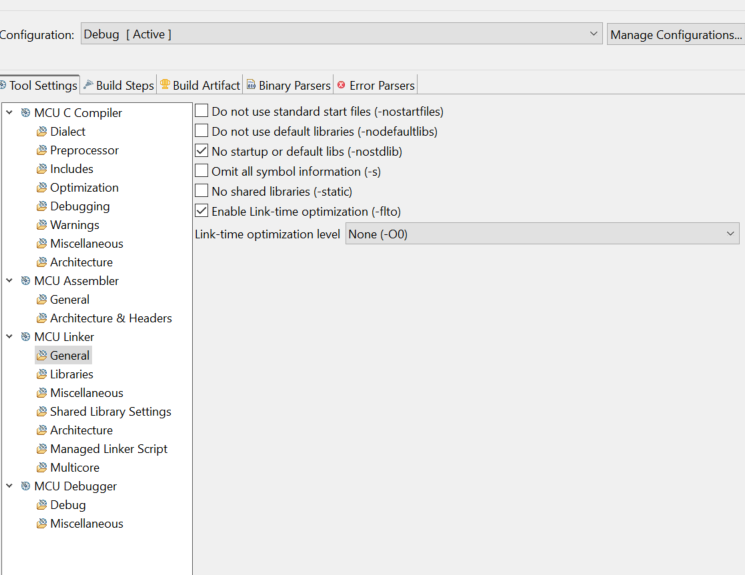
Task: Enable the -nostartfiles checkbox
Action: [202, 111]
